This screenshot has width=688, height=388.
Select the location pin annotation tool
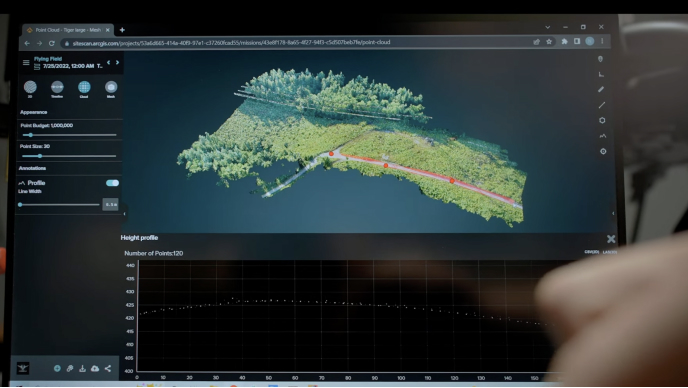coord(601,59)
